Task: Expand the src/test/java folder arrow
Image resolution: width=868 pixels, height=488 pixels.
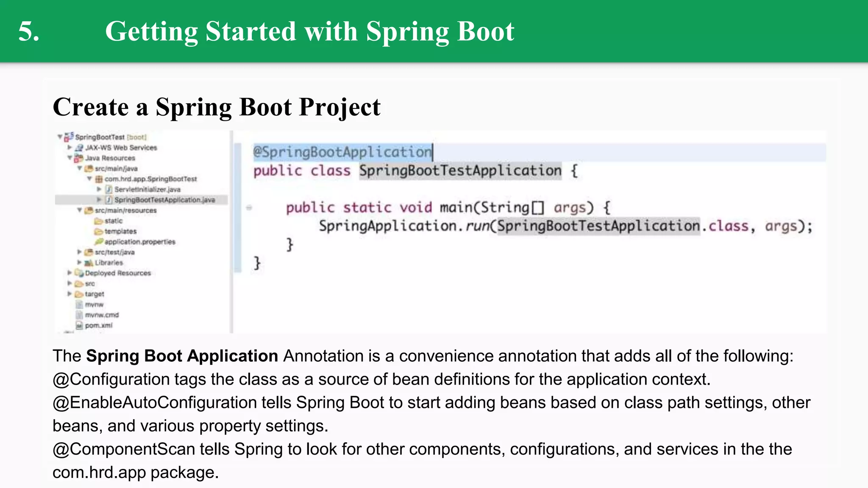Action: [x=79, y=252]
